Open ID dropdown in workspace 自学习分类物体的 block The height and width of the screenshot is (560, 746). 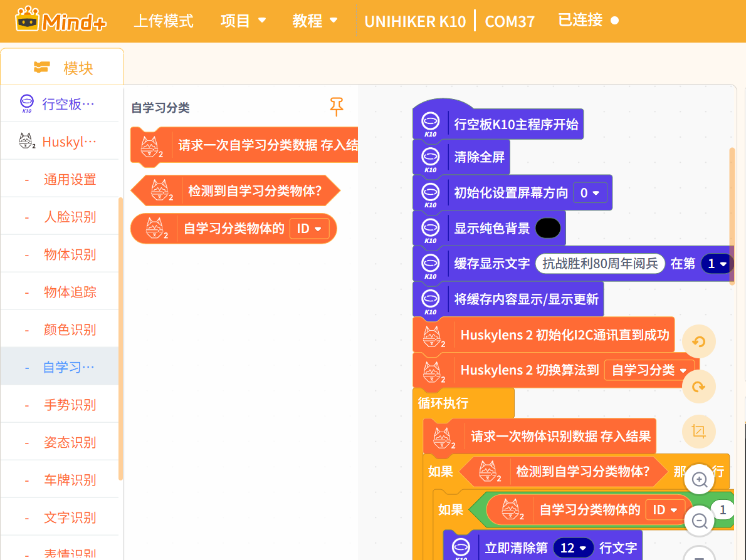(665, 510)
